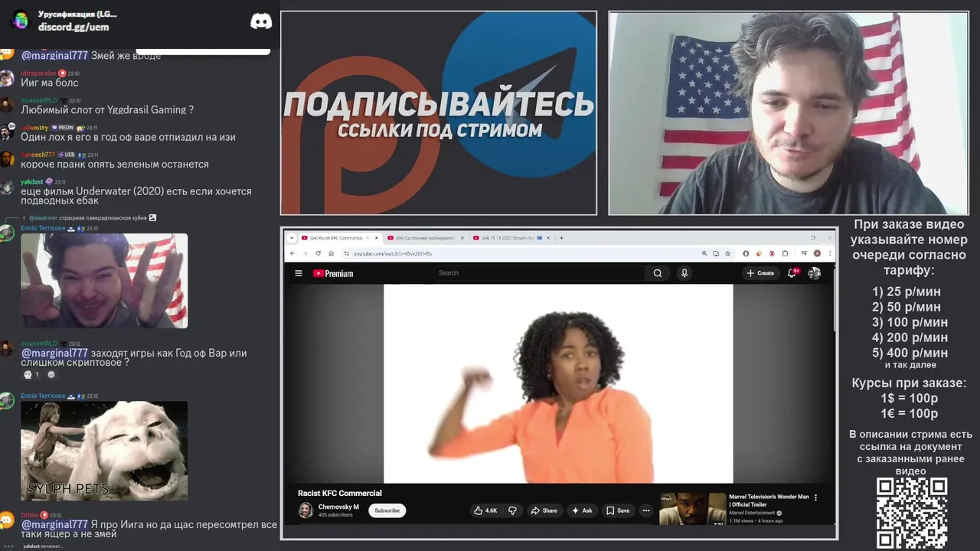Open the YouTube hamburger guide menu
Image resolution: width=980 pixels, height=551 pixels.
click(x=298, y=273)
